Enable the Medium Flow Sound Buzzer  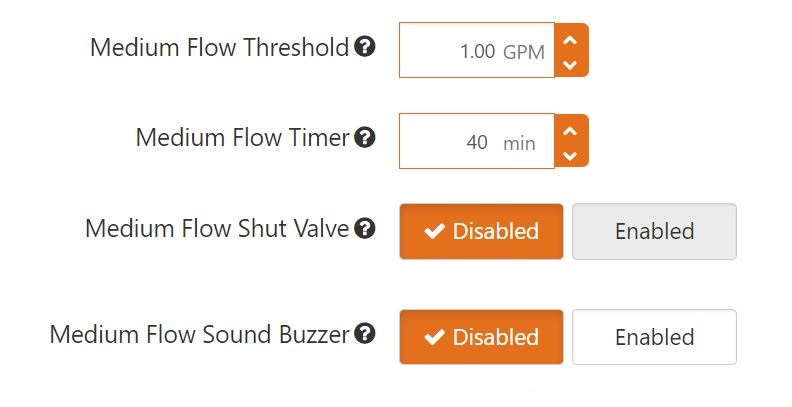(x=654, y=337)
